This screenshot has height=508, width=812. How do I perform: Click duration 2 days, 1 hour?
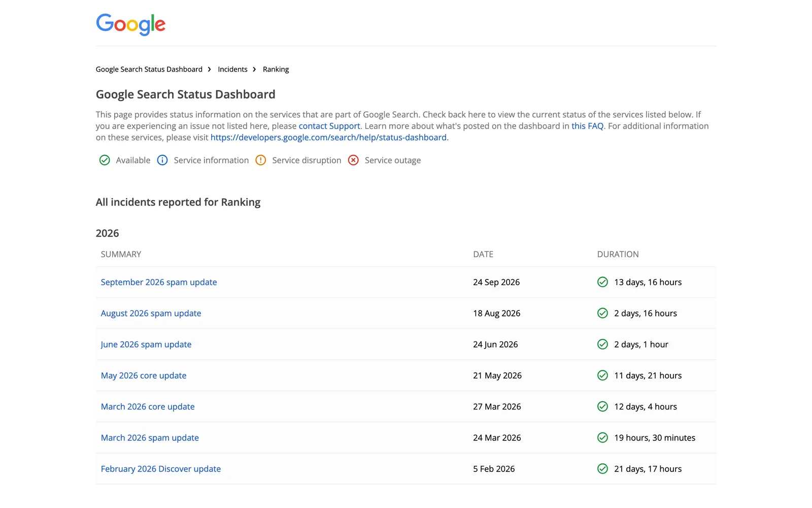[641, 344]
